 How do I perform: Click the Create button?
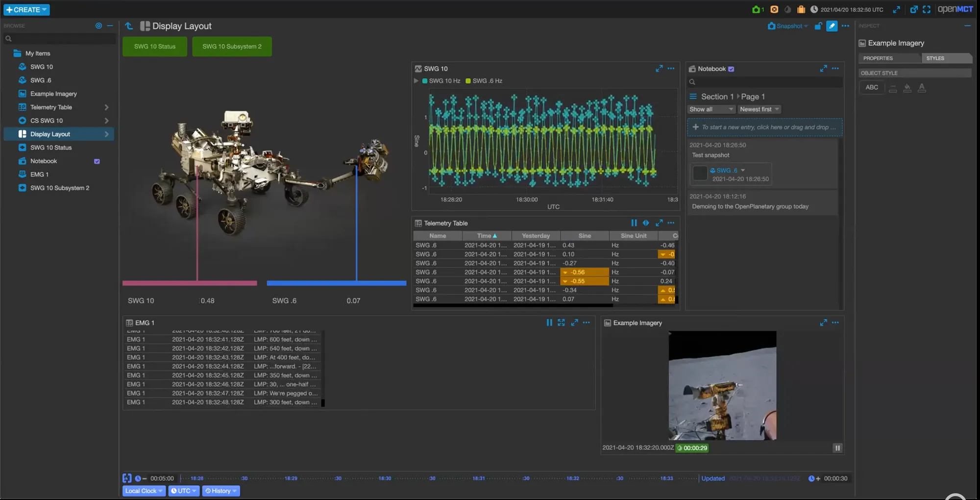tap(26, 10)
